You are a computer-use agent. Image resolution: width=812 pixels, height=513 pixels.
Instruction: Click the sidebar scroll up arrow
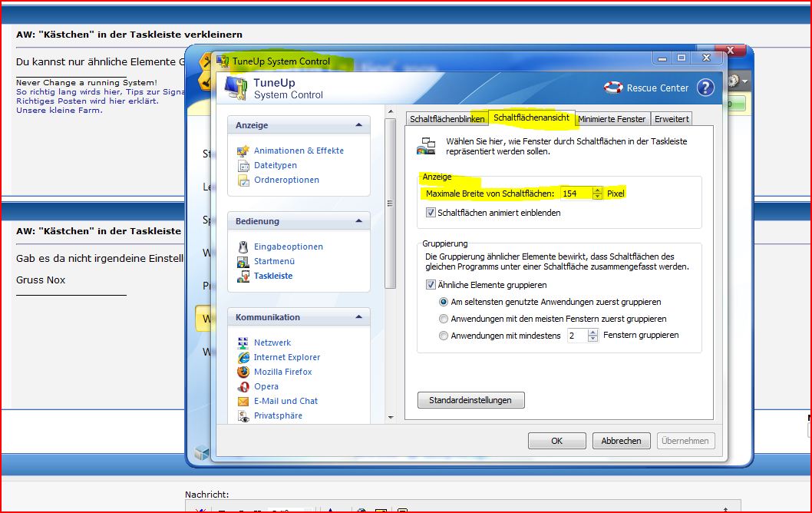tap(391, 111)
